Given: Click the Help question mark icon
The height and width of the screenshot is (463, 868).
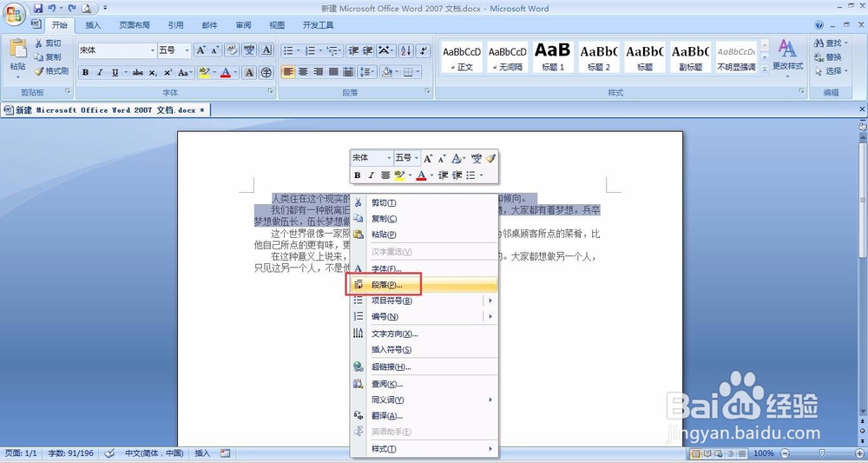Looking at the screenshot, I should (819, 25).
